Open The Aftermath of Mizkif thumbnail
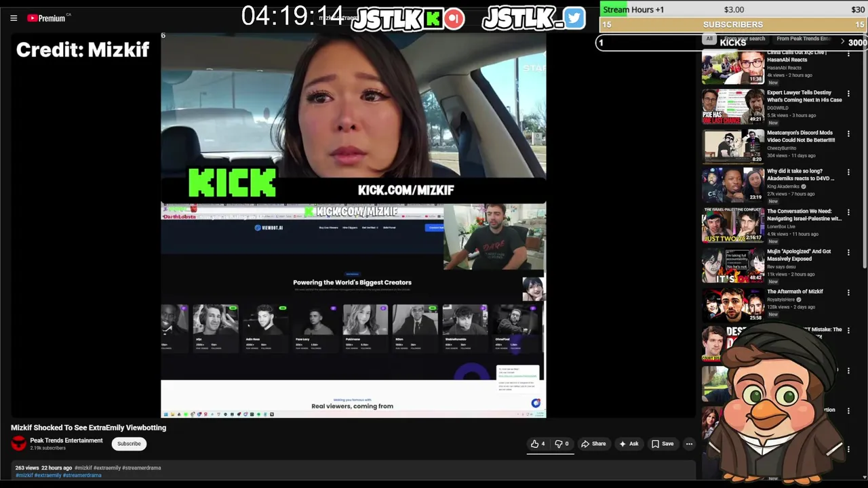This screenshot has height=488, width=868. [732, 306]
